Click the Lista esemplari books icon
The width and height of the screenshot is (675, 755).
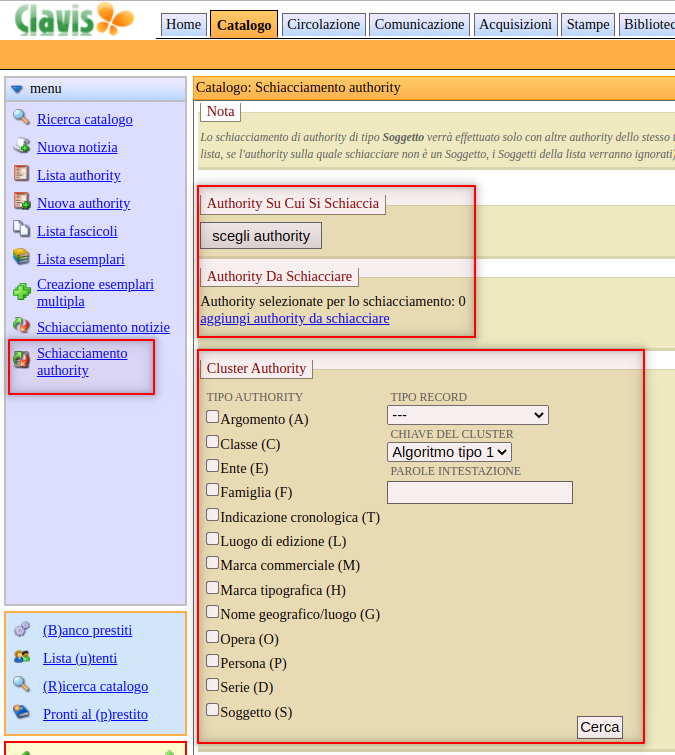pos(21,258)
